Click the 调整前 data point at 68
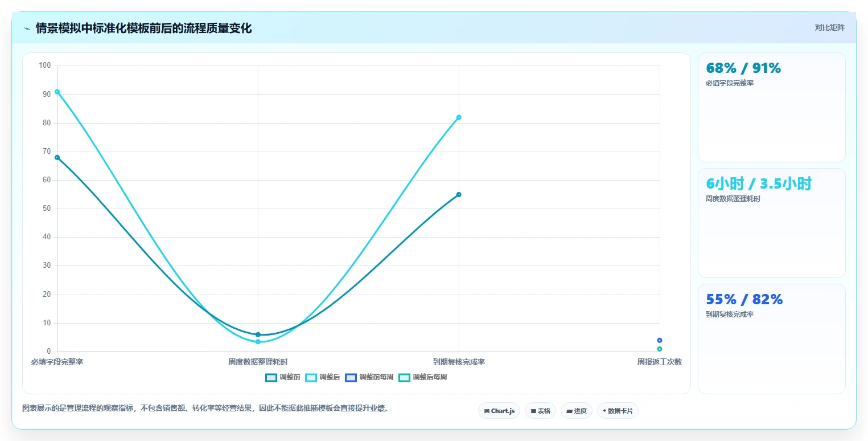This screenshot has width=868, height=441. 57,157
